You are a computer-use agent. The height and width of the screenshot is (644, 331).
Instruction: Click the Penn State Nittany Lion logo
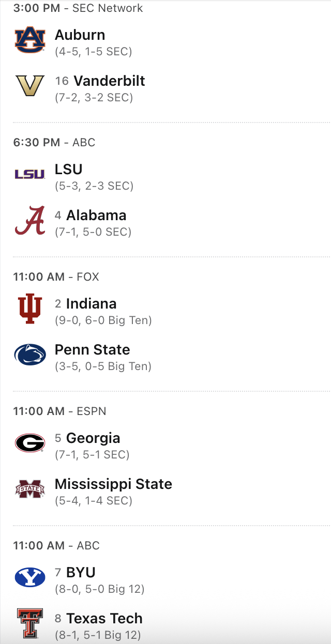tap(30, 355)
